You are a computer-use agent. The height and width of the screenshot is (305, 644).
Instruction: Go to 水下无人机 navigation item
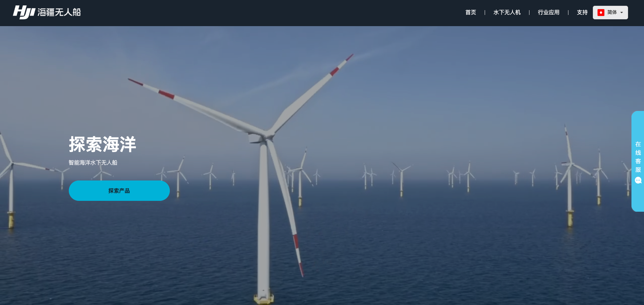click(507, 13)
